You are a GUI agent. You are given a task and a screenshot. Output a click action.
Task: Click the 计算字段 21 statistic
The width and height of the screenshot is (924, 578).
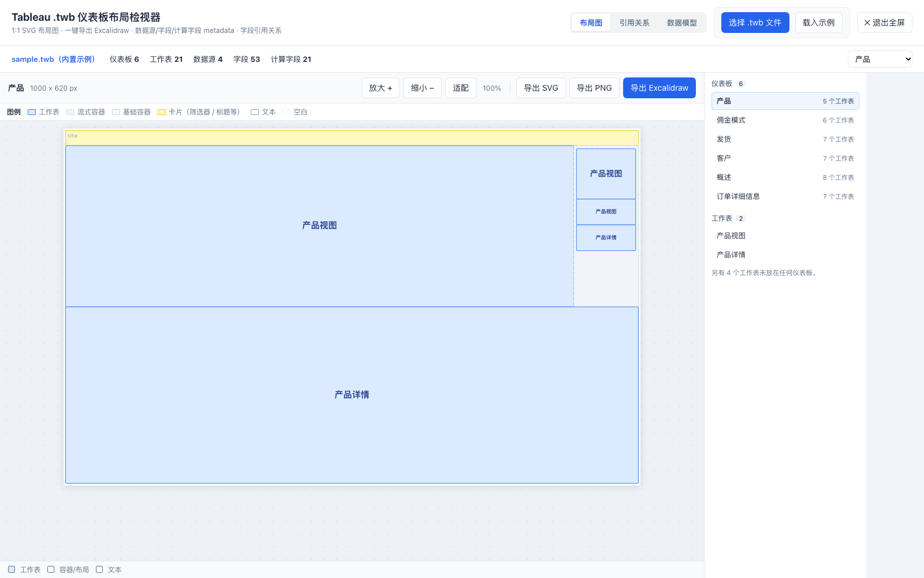[x=291, y=59]
